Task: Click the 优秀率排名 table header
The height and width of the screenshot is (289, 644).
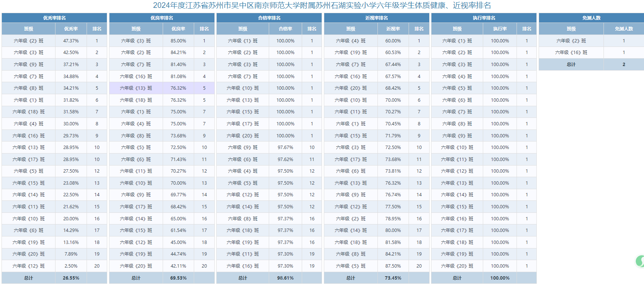Action: (x=54, y=18)
